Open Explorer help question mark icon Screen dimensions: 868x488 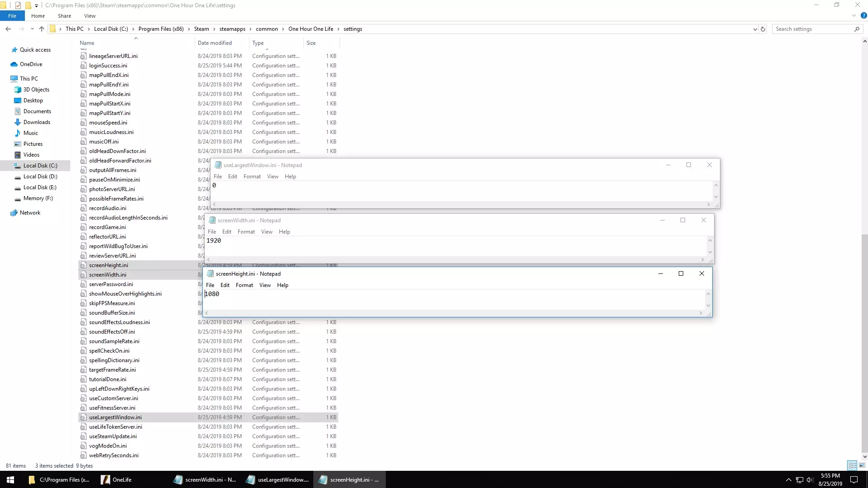coord(863,15)
